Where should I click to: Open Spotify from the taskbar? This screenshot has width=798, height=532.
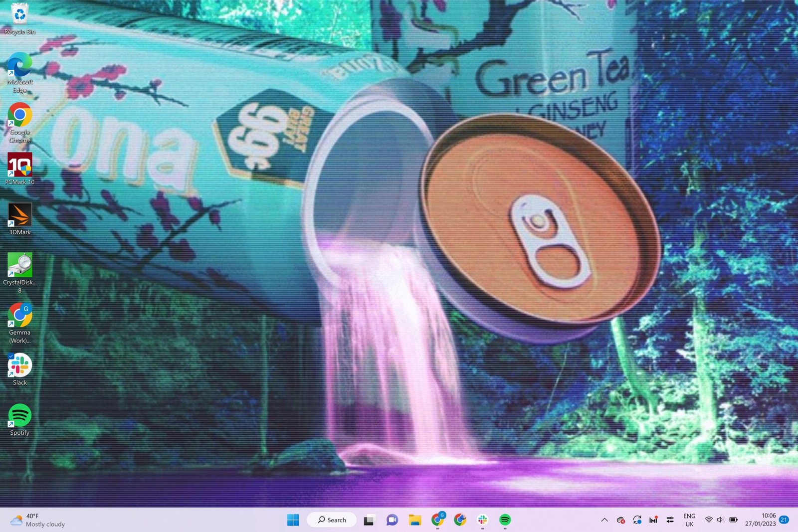(505, 520)
